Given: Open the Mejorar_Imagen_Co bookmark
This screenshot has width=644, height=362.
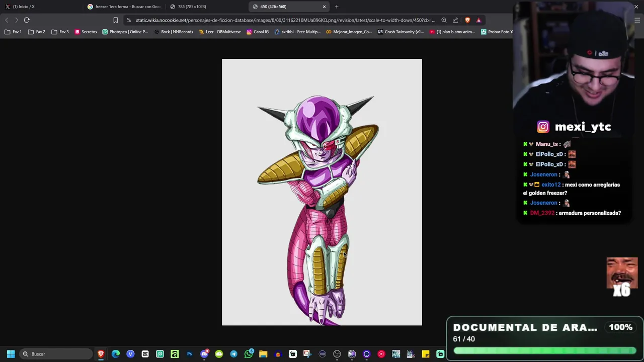Looking at the screenshot, I should pyautogui.click(x=349, y=32).
